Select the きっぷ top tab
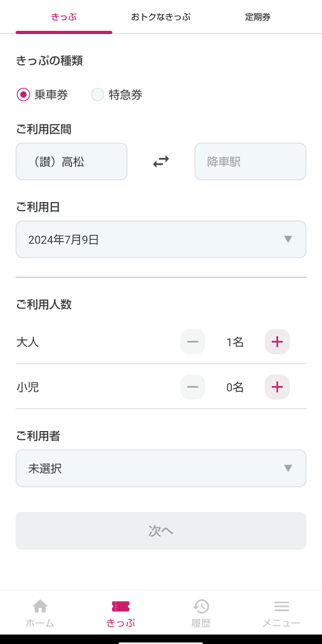Screen dimensions: 322x644 (64, 17)
